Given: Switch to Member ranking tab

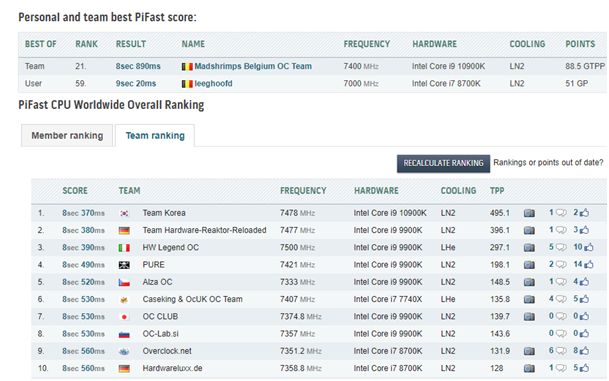Looking at the screenshot, I should (67, 136).
